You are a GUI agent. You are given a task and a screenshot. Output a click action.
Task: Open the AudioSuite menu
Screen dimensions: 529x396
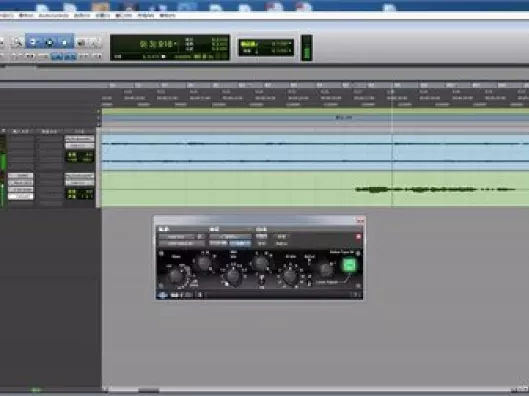point(54,16)
